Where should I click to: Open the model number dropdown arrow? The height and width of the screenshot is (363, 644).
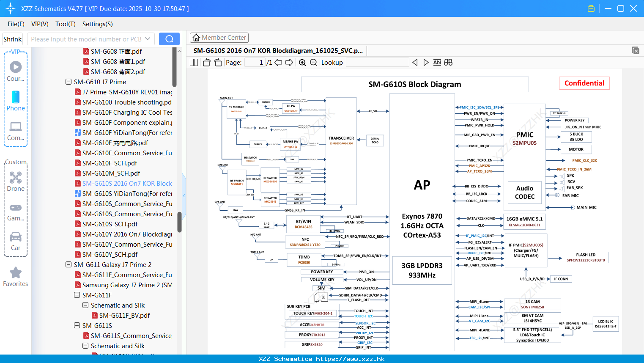click(x=148, y=39)
